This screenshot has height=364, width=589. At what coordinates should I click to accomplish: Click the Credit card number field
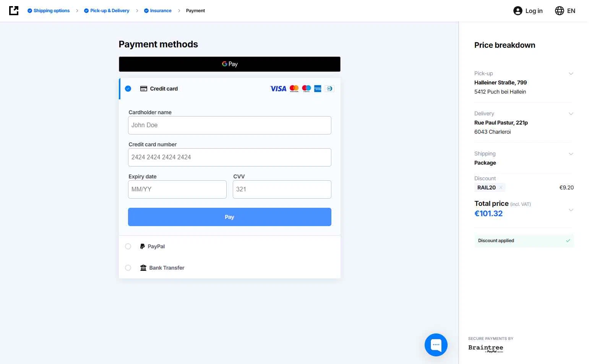pos(230,157)
